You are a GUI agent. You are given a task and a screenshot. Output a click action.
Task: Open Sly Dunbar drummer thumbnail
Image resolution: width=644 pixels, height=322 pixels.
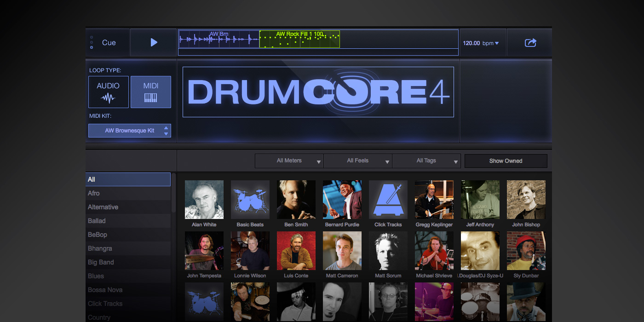pos(526,251)
